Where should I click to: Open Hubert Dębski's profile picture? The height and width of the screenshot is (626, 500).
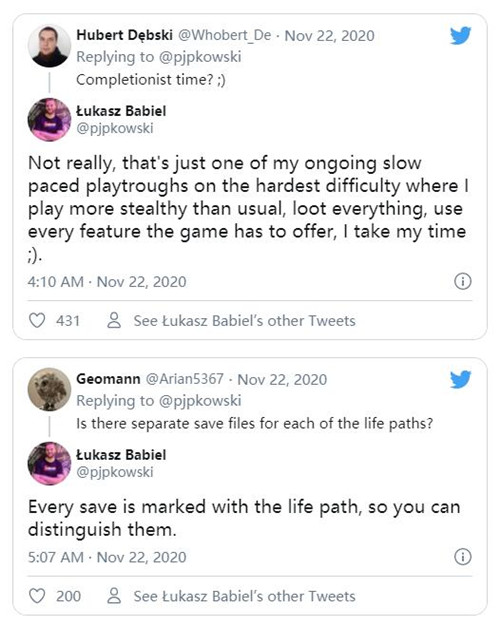coord(49,46)
